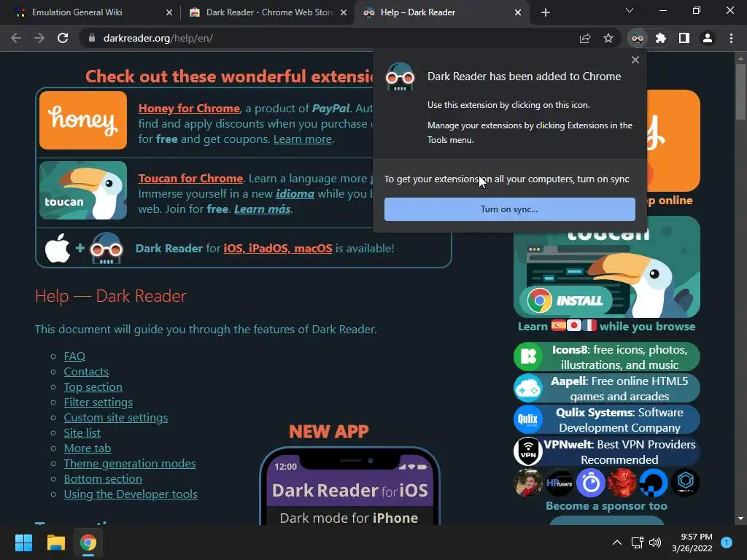Screen dimensions: 747x560
Task: Follow the Learn más link
Action: pyautogui.click(x=263, y=209)
